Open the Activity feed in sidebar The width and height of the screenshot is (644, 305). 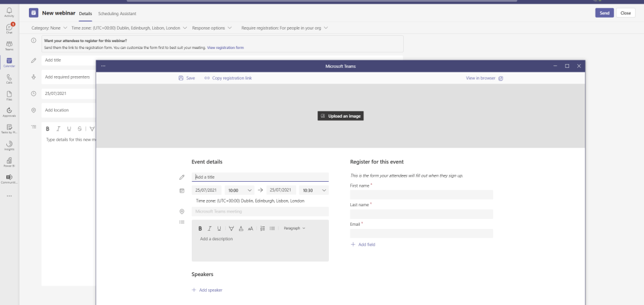[x=9, y=12]
